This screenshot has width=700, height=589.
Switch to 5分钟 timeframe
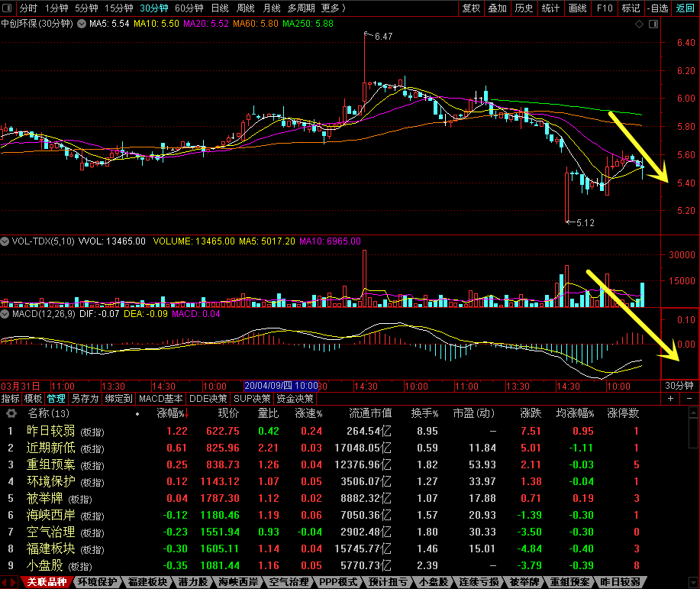point(86,8)
